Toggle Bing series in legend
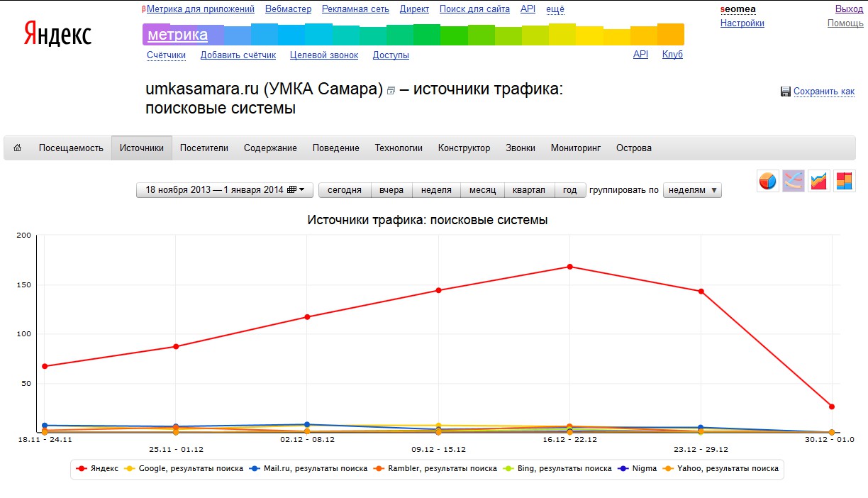This screenshot has width=868, height=498. coord(556,468)
